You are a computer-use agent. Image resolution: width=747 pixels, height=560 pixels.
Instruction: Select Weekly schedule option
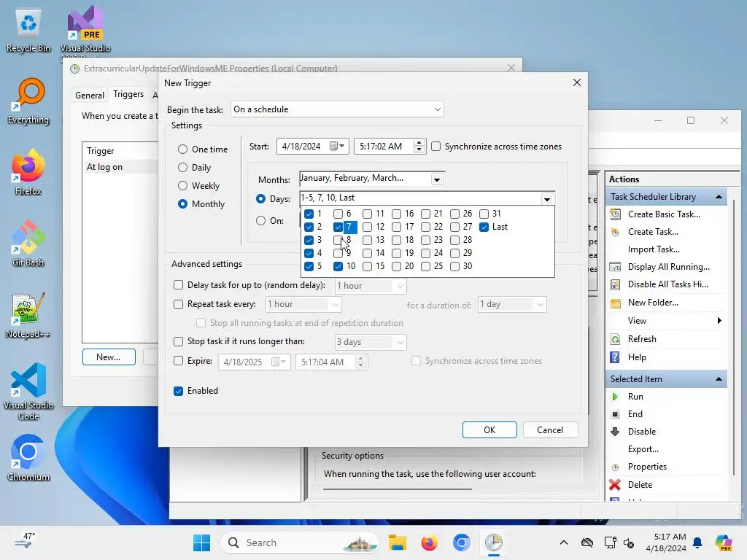(x=182, y=186)
